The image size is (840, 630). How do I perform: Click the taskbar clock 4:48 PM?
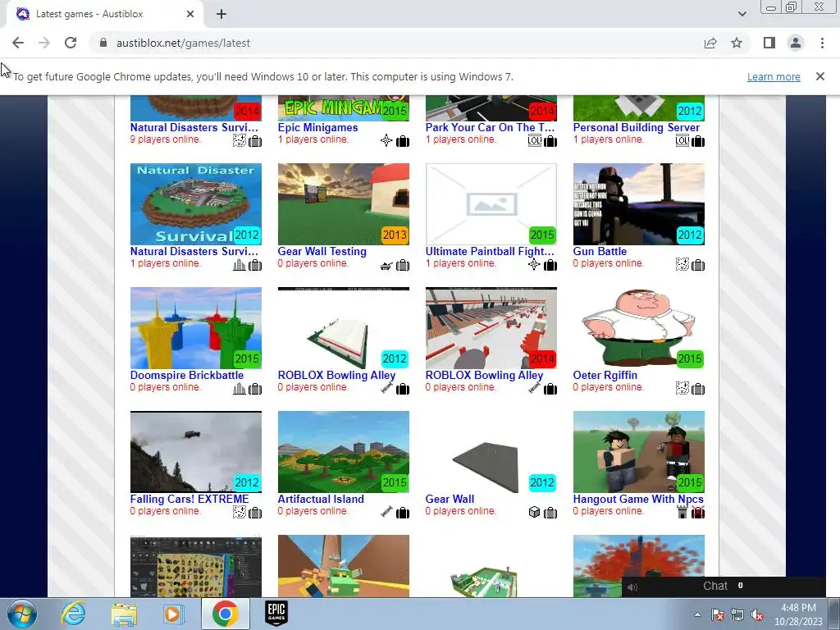pos(798,614)
